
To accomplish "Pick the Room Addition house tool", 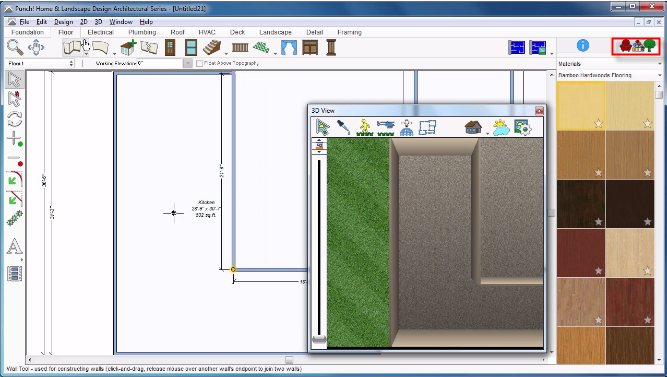I will pyautogui.click(x=128, y=47).
